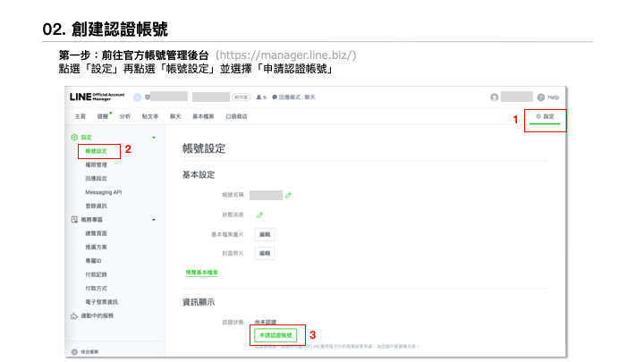644x362 pixels.
Task: Collapse the 設定 sidebar section arrow
Action: pos(154,137)
